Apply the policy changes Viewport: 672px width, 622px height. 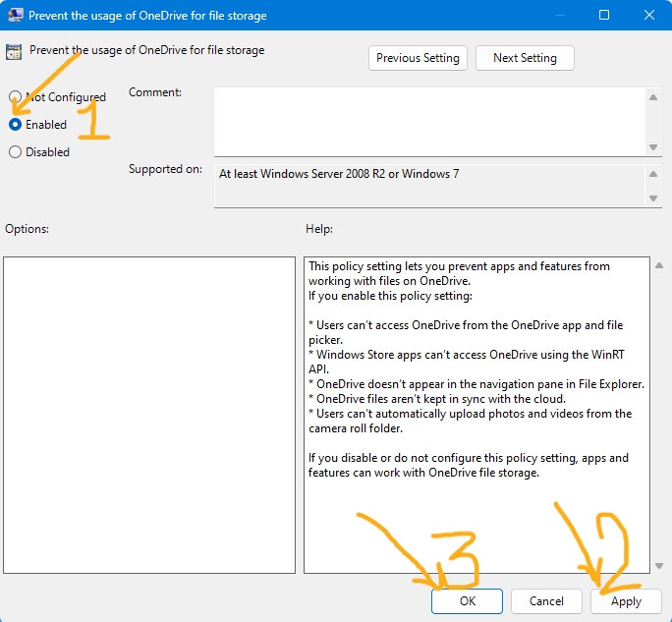click(626, 601)
